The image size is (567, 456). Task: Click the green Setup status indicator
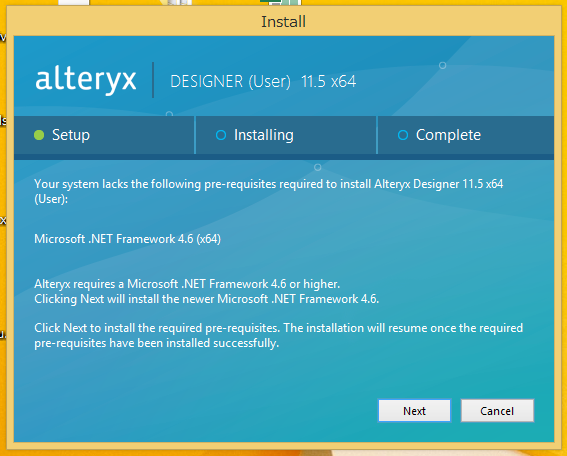39,135
